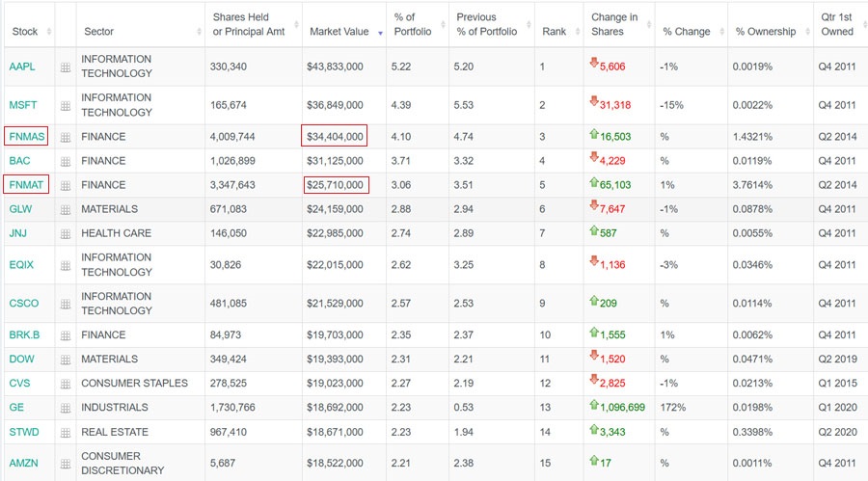
Task: Open the grid icon next to FNMAS
Action: click(66, 137)
